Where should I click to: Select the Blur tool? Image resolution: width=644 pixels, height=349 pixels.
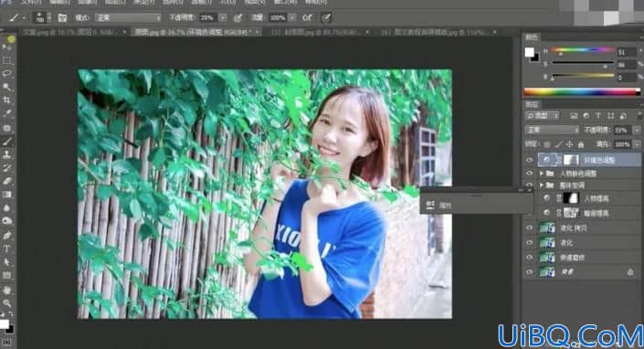tap(6, 207)
